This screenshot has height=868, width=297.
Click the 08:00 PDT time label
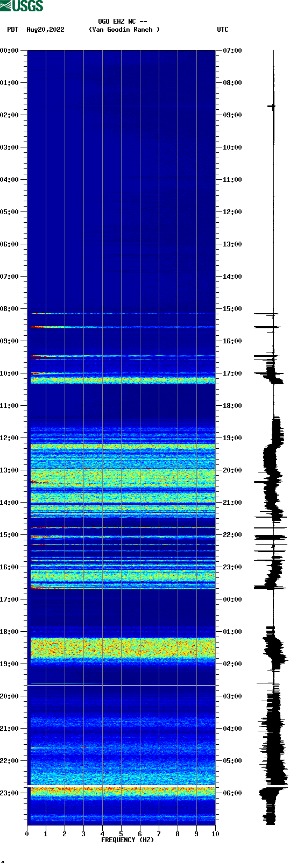[9, 309]
